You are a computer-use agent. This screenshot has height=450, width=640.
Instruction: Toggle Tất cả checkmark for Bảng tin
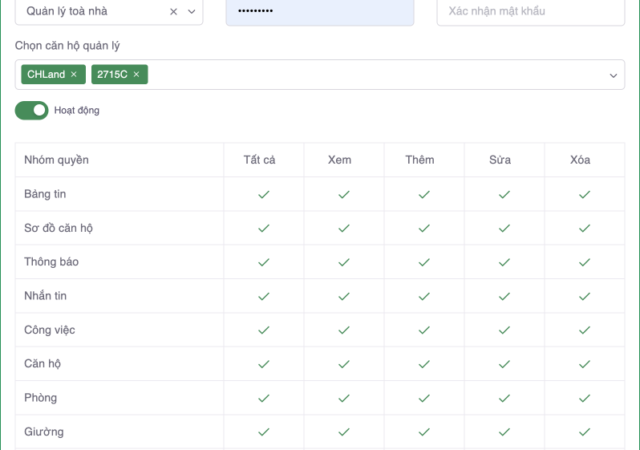coord(264,195)
